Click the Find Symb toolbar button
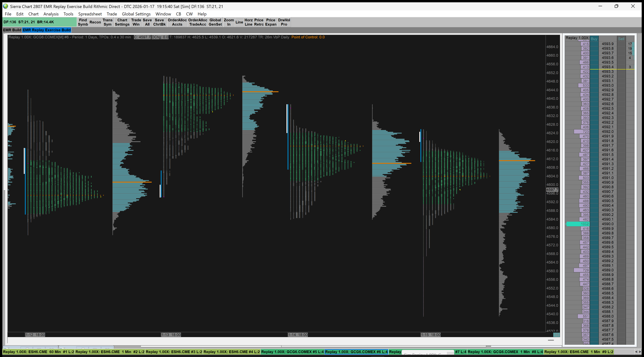Image resolution: width=644 pixels, height=357 pixels. (83, 22)
